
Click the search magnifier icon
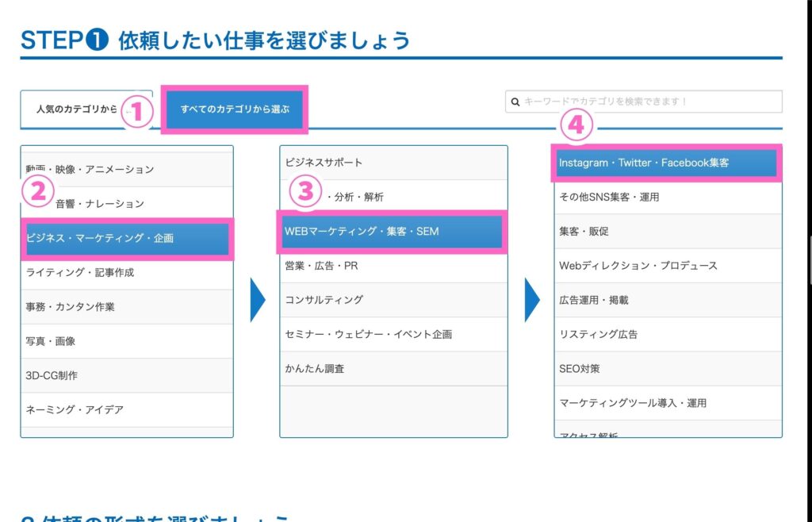pyautogui.click(x=515, y=102)
